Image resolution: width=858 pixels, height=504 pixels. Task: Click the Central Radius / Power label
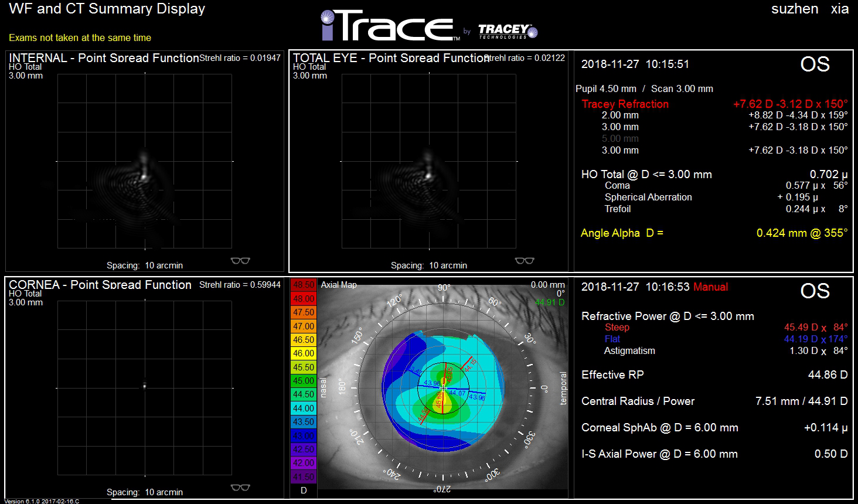(x=638, y=401)
